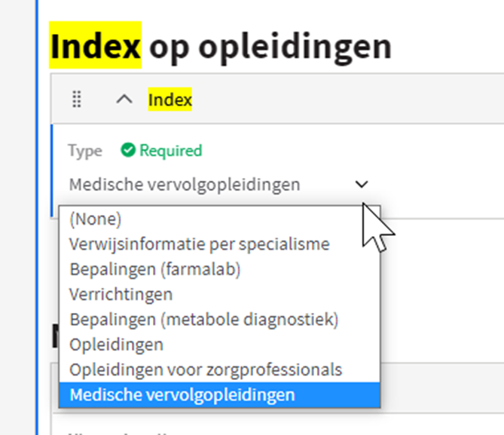Click the partially hidden heading behind the dropdown list
The image size is (504, 435).
[55, 337]
